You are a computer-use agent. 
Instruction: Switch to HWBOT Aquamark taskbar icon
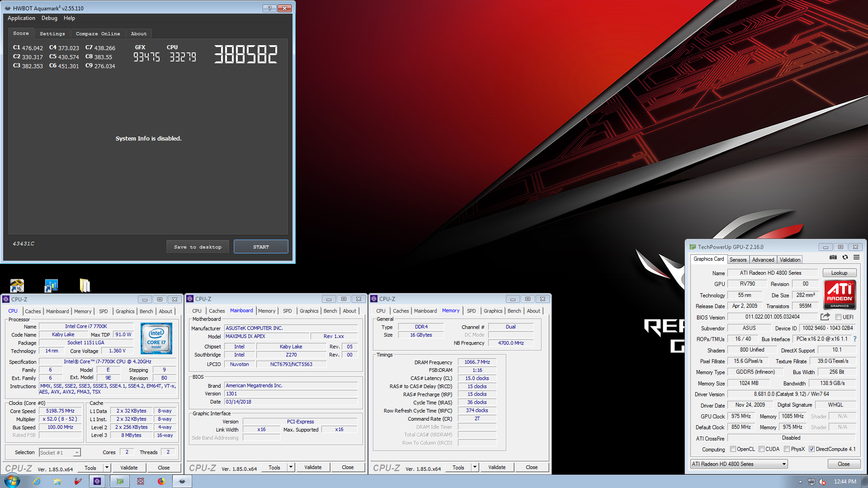(x=182, y=481)
